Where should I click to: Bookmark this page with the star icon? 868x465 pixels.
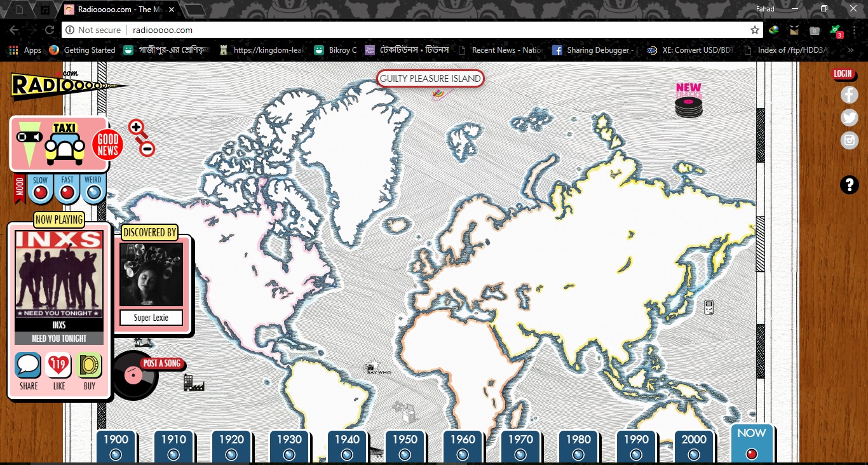click(x=755, y=30)
